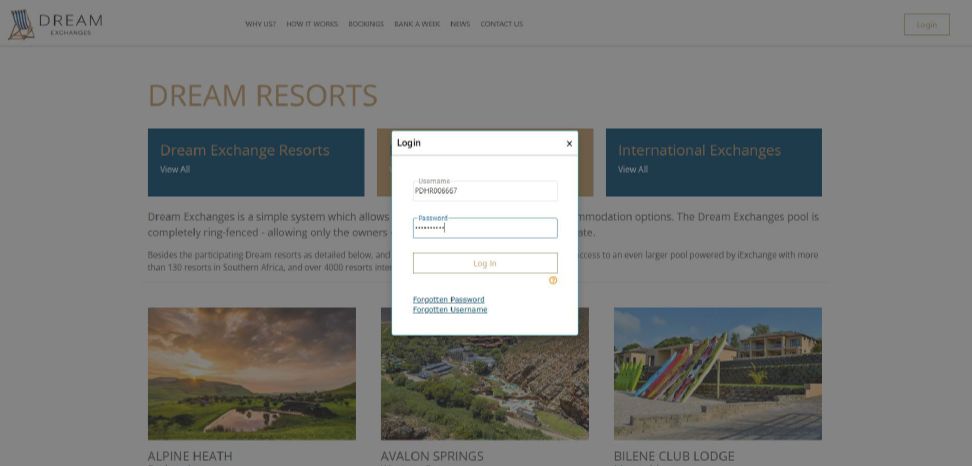The width and height of the screenshot is (972, 466).
Task: Open the NEWS navigation link
Action: (x=460, y=24)
